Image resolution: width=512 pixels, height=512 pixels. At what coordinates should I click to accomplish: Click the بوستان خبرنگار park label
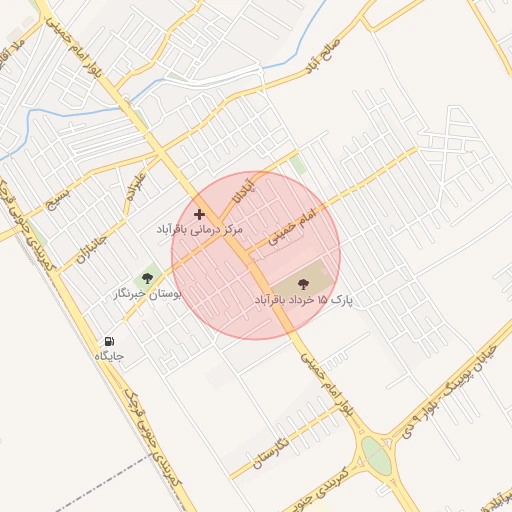(147, 294)
